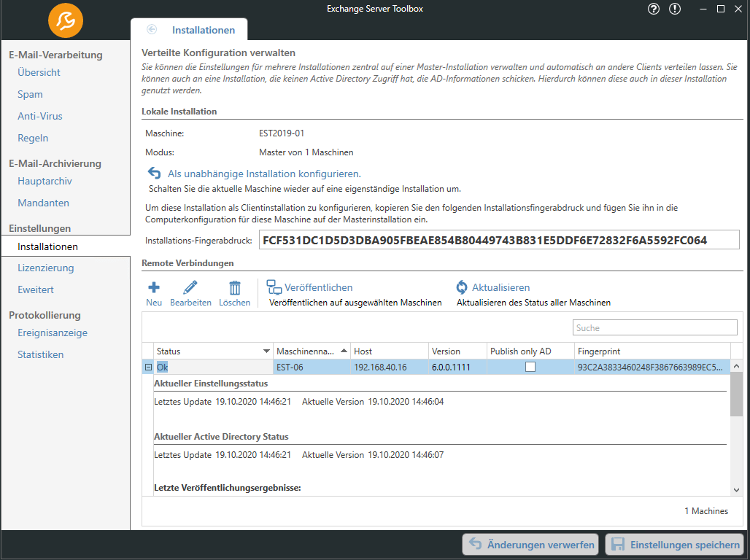The image size is (750, 560).
Task: Open Statistiken in the sidebar
Action: click(41, 355)
